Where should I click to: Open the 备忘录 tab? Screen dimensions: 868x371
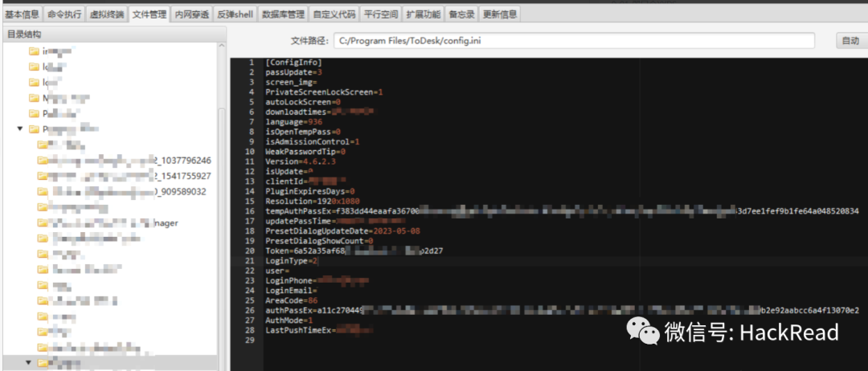pyautogui.click(x=461, y=14)
